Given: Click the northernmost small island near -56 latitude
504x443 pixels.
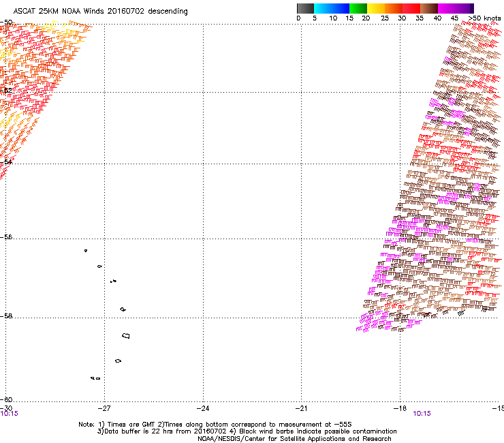Looking at the screenshot, I should pyautogui.click(x=86, y=251).
